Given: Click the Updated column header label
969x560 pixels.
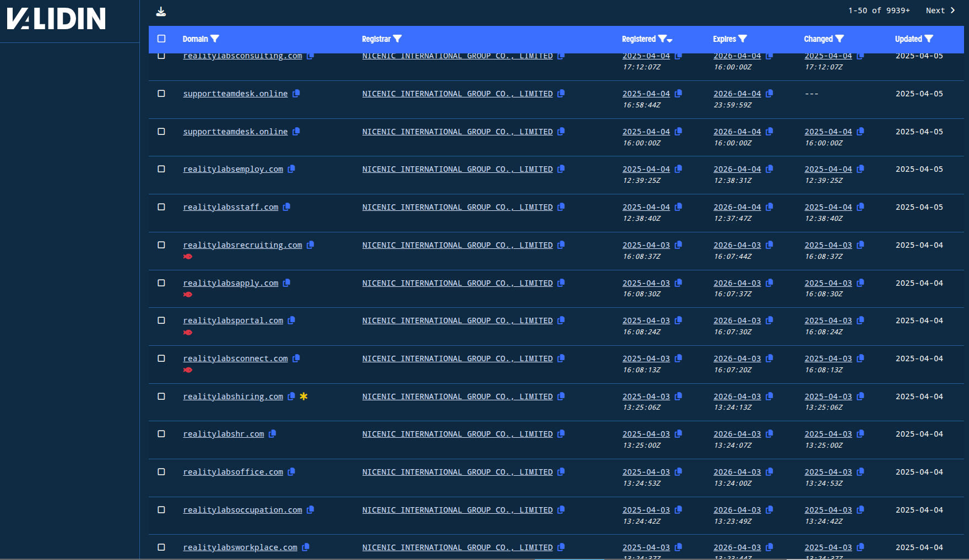Looking at the screenshot, I should 908,39.
